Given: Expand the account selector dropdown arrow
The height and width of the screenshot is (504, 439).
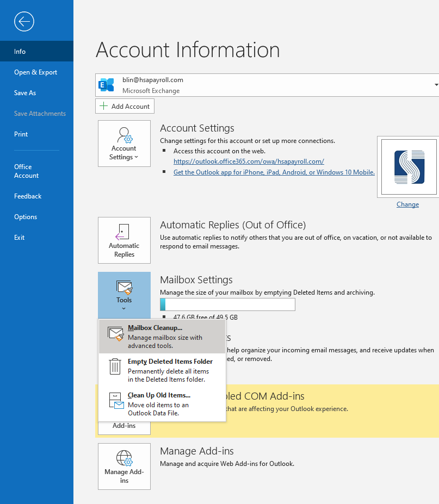Looking at the screenshot, I should point(436,85).
